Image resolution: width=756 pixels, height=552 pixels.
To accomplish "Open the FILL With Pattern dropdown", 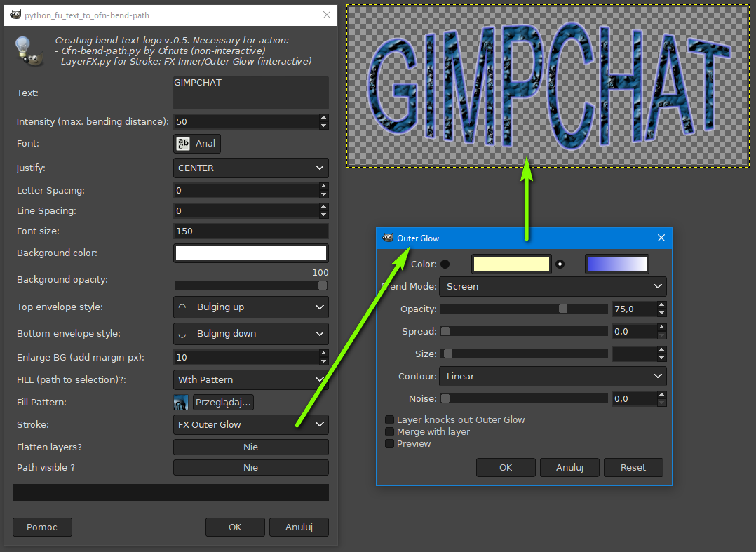I will (251, 380).
